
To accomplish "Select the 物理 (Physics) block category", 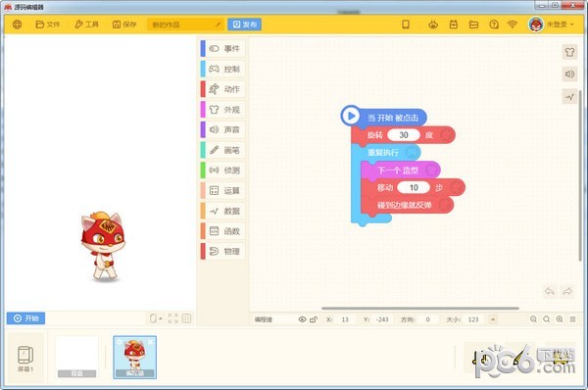I will point(222,251).
